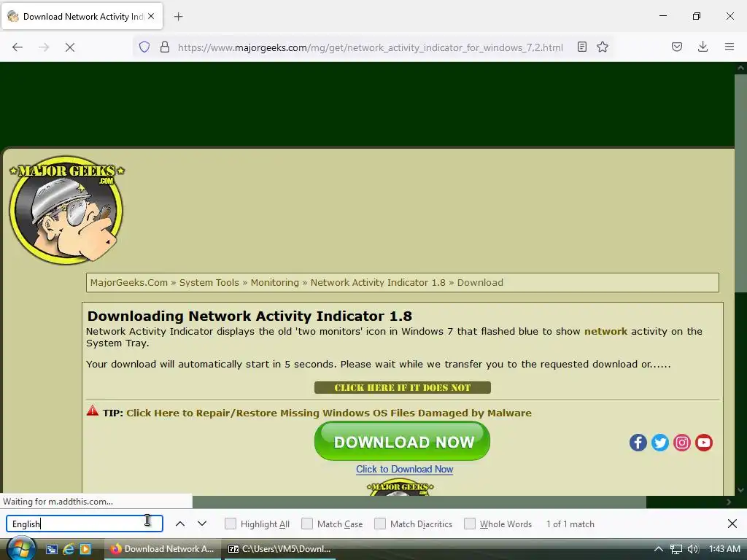The image size is (747, 560).
Task: Open the Windows Start button
Action: pos(20,548)
